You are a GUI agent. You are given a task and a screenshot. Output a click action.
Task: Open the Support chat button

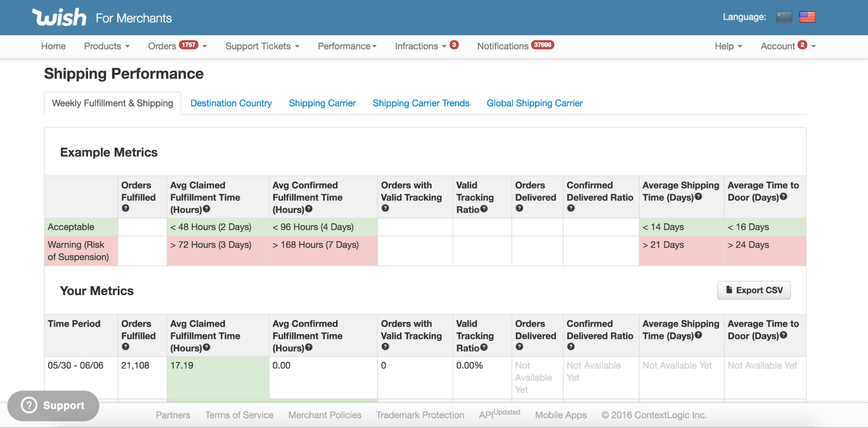click(x=53, y=405)
